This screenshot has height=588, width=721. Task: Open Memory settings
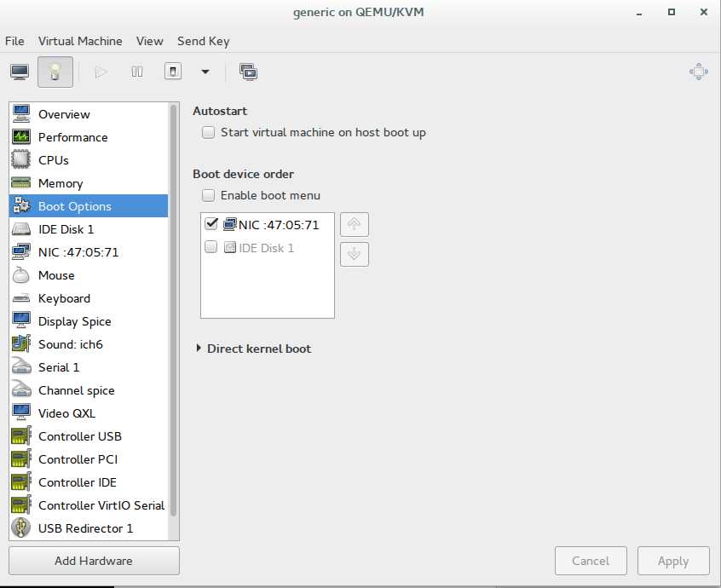[x=89, y=183]
